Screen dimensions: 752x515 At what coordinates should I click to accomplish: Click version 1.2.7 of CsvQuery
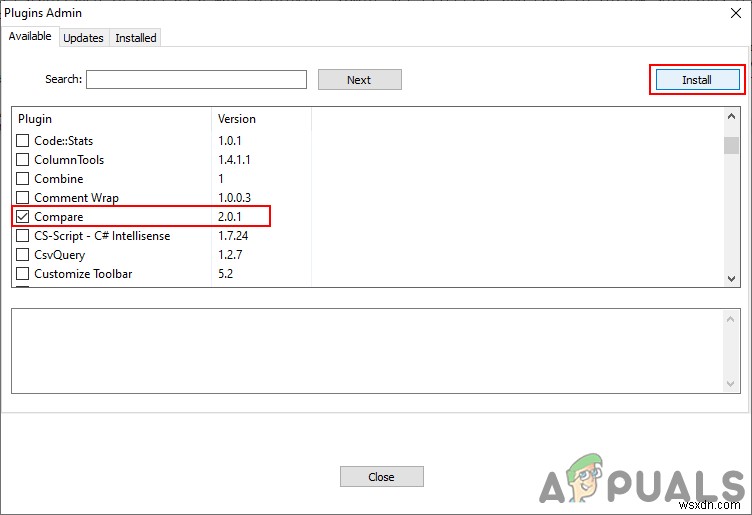230,255
